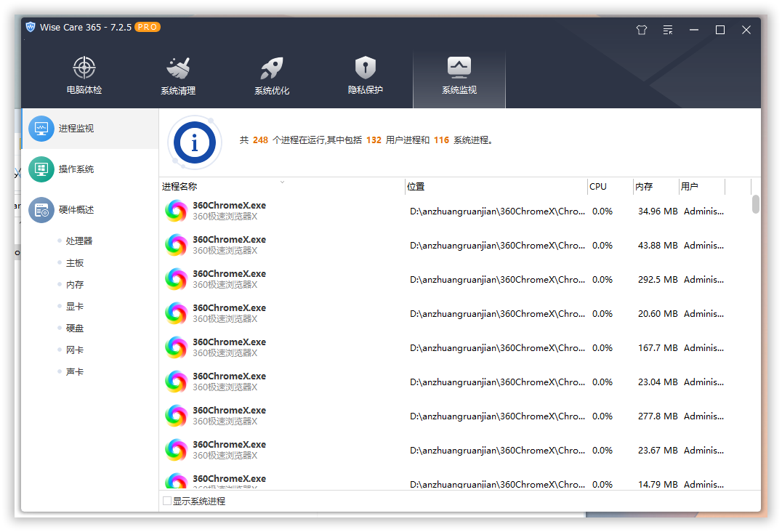Open 硬件概述 hardware overview

pyautogui.click(x=90, y=210)
